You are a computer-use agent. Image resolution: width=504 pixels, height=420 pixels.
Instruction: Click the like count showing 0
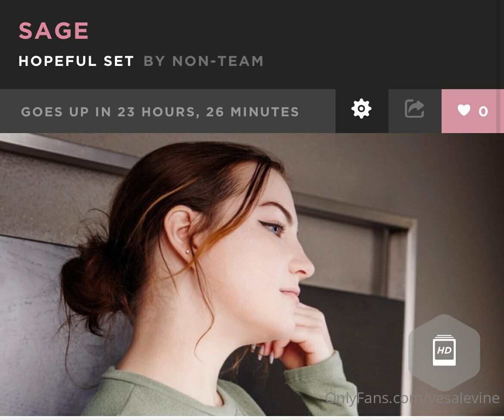tap(483, 112)
